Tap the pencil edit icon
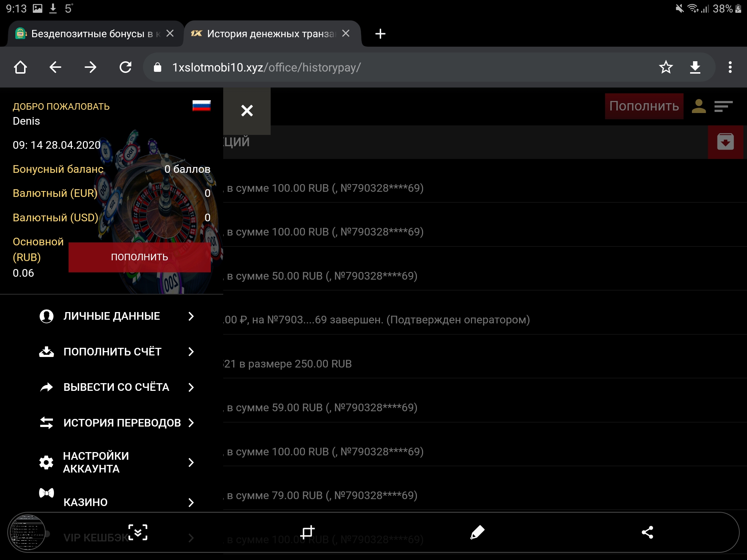747x560 pixels. pyautogui.click(x=477, y=532)
